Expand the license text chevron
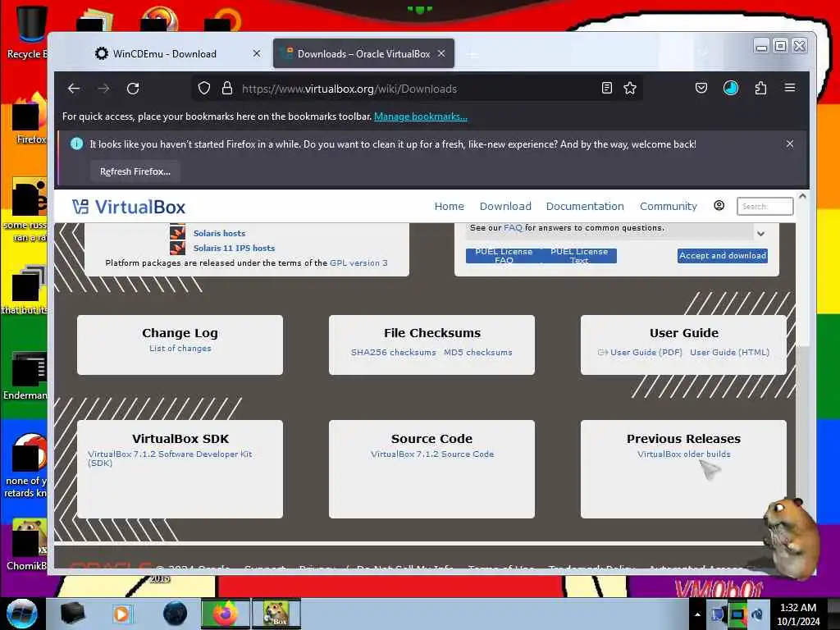Viewport: 840px width, 630px height. click(760, 234)
